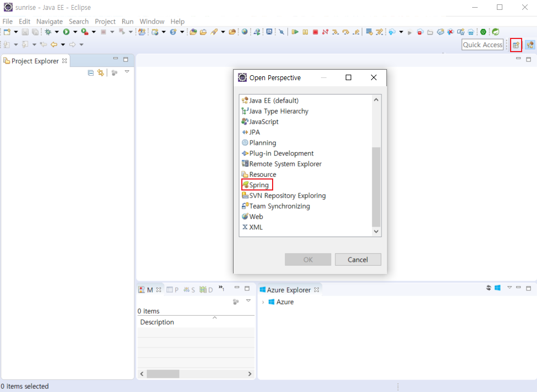Select Remote System Explorer perspective
537x392 pixels.
click(x=285, y=164)
